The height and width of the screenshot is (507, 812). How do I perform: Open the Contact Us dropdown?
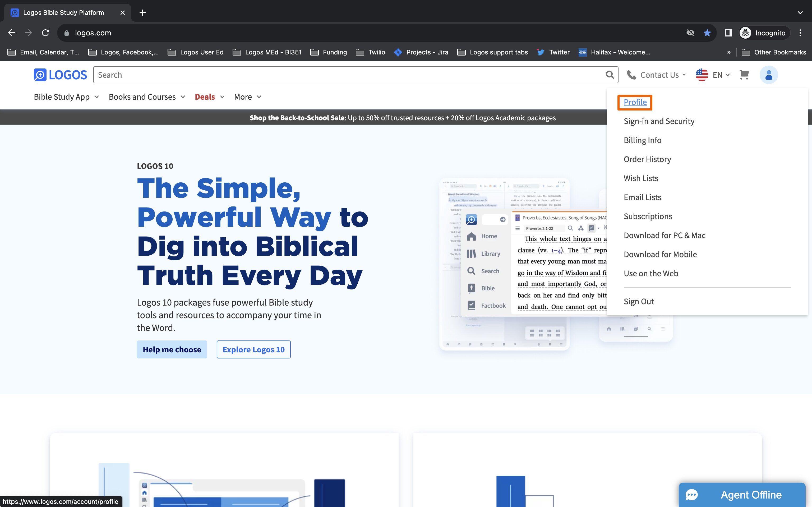point(656,75)
